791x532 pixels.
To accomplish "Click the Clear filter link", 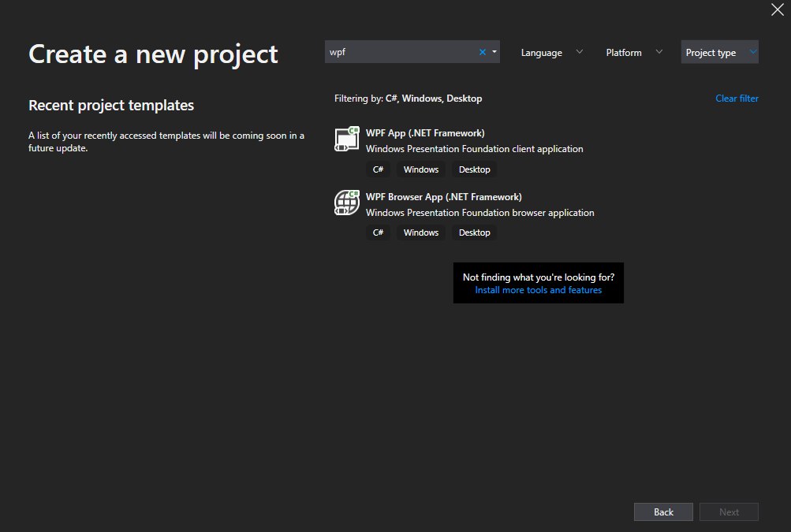I will point(737,99).
